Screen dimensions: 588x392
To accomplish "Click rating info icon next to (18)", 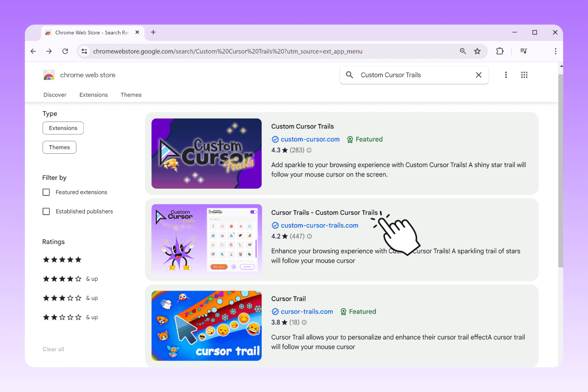I will (x=304, y=322).
